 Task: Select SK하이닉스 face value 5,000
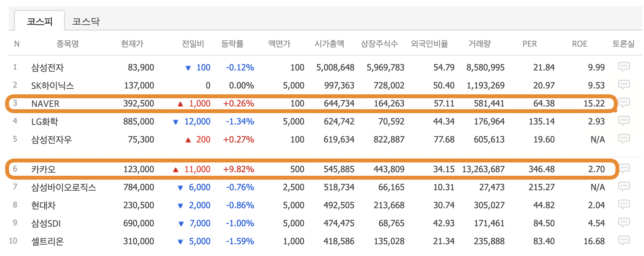pos(293,85)
